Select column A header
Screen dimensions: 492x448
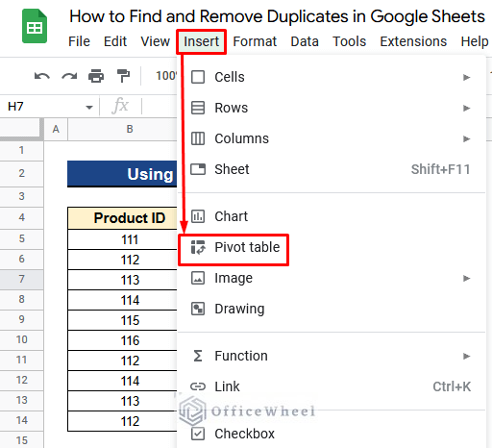(x=56, y=129)
